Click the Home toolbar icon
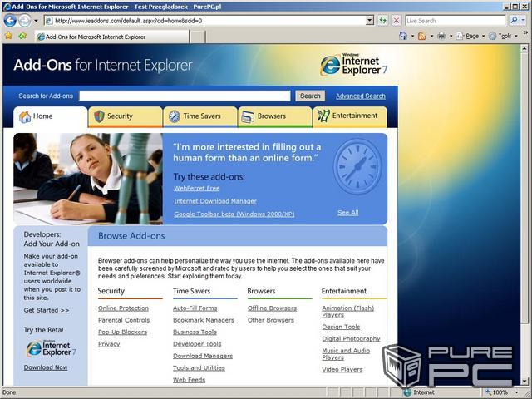The width and height of the screenshot is (532, 399). coord(403,36)
